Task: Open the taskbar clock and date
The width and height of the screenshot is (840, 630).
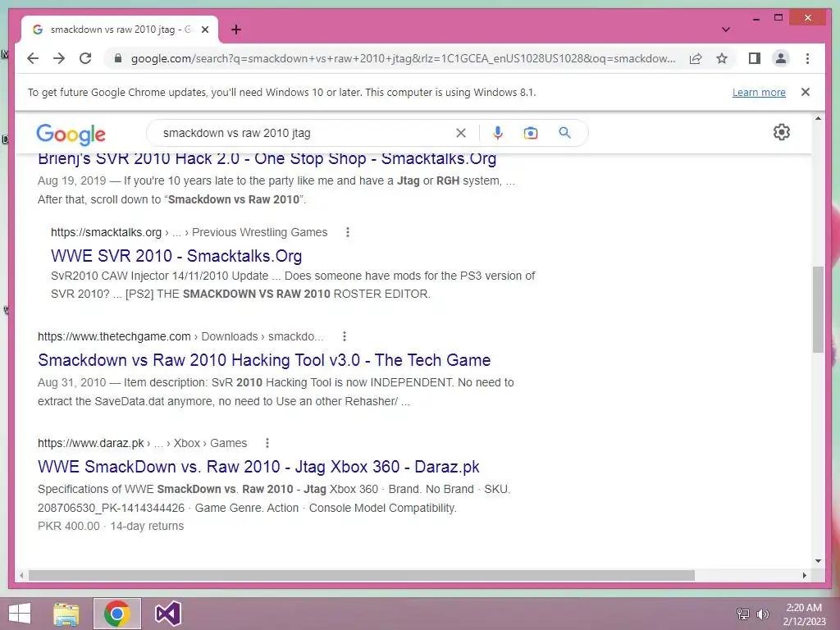Action: coord(804,614)
